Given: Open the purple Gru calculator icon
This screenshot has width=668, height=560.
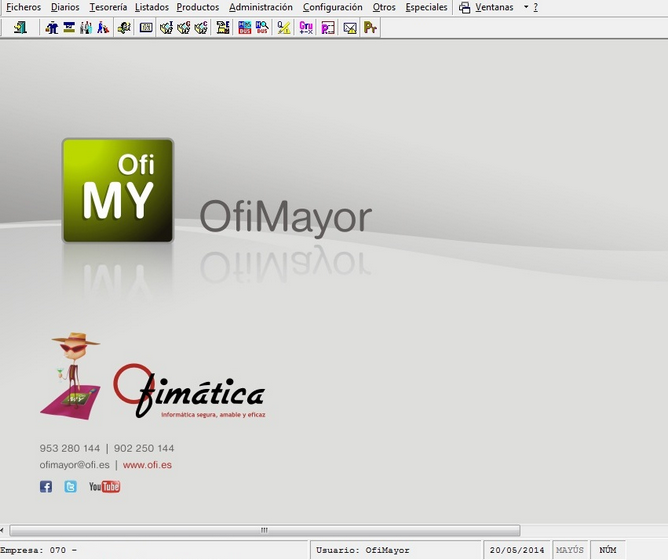Looking at the screenshot, I should (x=306, y=28).
